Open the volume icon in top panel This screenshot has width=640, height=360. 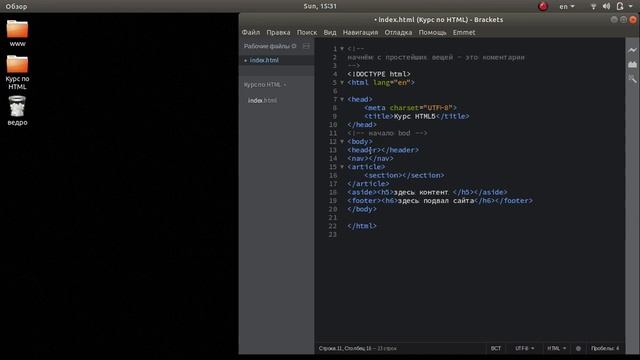tap(607, 6)
